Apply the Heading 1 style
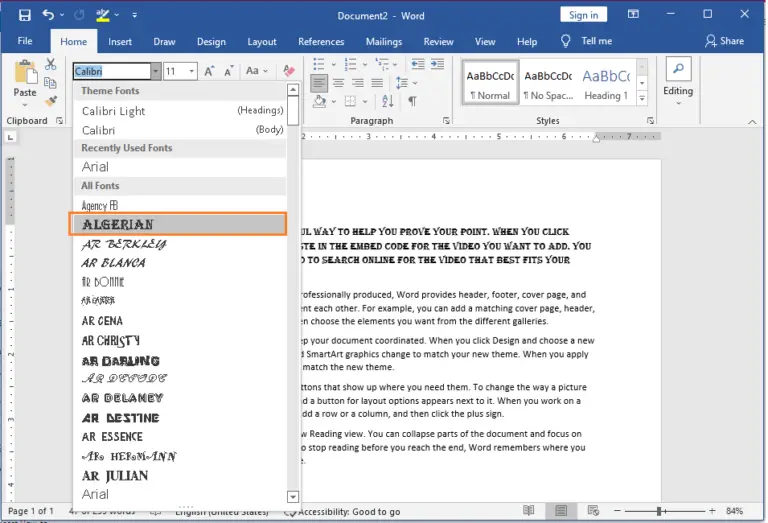Image resolution: width=768 pixels, height=523 pixels. (606, 83)
